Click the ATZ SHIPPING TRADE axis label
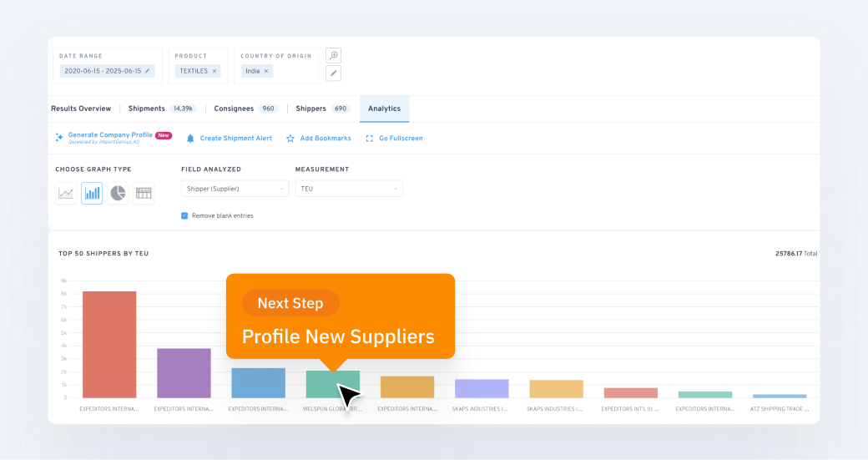Viewport: 868px width, 460px height. (x=780, y=409)
